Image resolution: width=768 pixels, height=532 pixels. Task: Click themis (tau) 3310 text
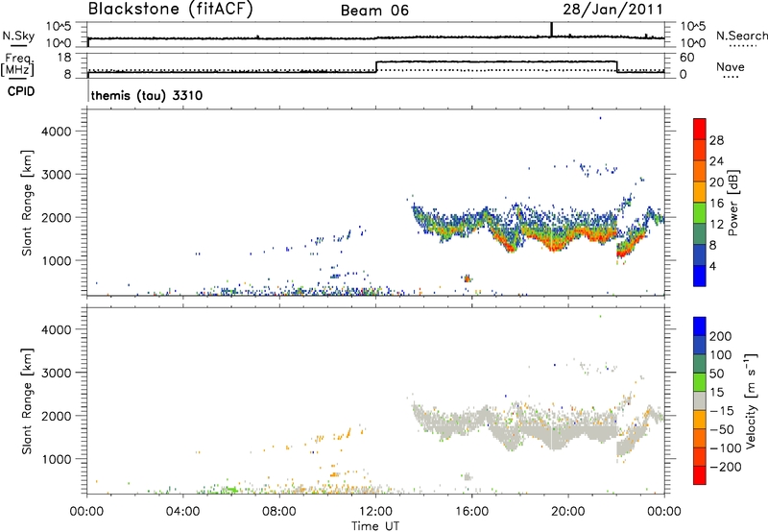click(147, 95)
